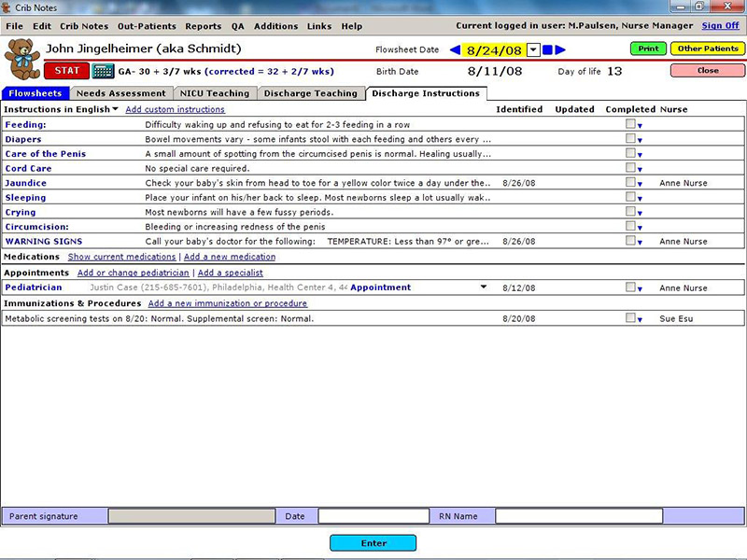This screenshot has width=747, height=560.
Task: Switch to the NICU Teaching tab
Action: [x=215, y=93]
